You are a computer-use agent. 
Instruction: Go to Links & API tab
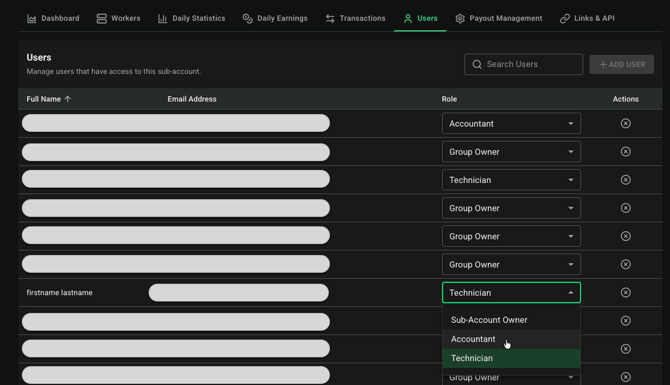588,18
